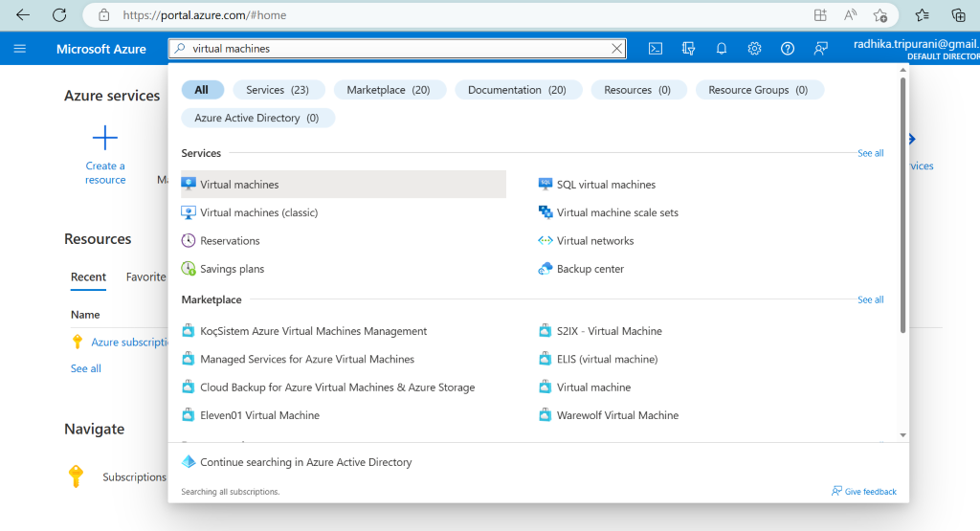980x531 pixels.
Task: Open the Notifications bell
Action: (x=722, y=49)
